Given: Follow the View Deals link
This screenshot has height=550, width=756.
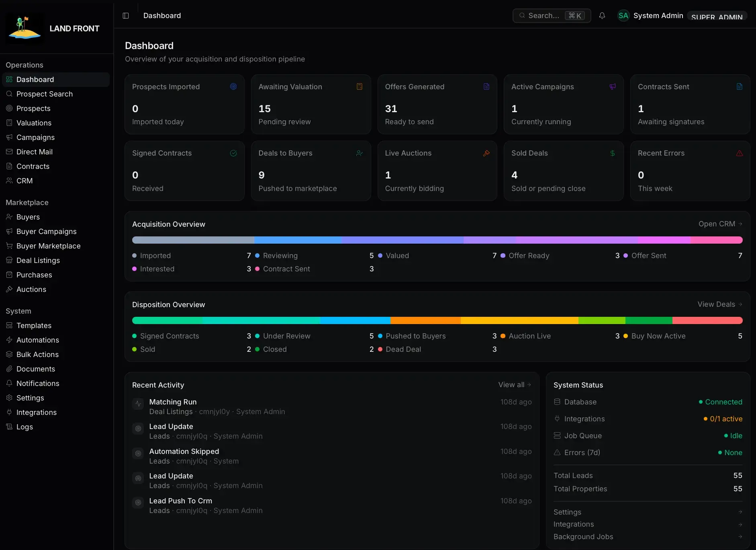Looking at the screenshot, I should (x=720, y=304).
